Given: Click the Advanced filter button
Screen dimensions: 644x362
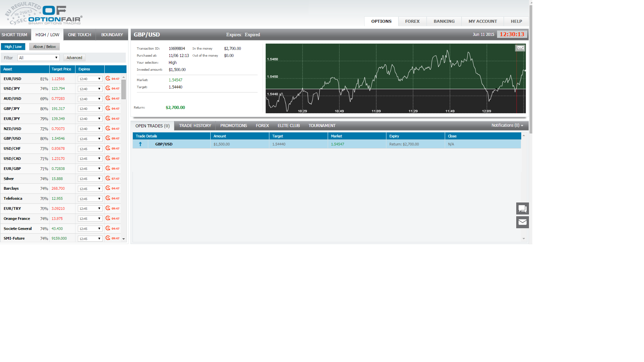Looking at the screenshot, I should 74,57.
